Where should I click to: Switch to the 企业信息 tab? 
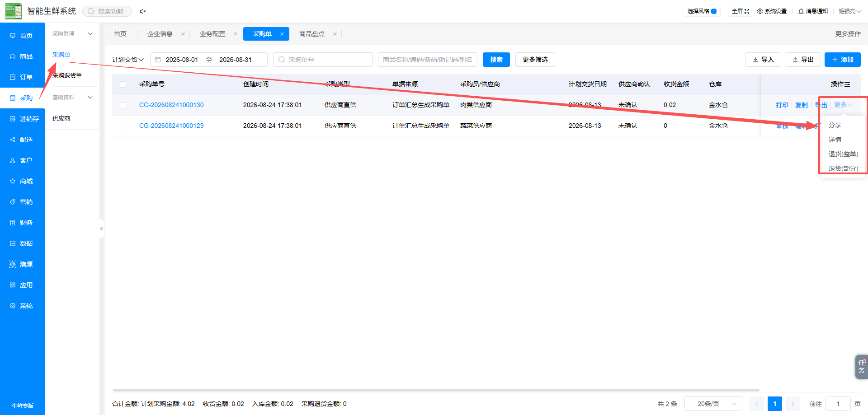[160, 34]
